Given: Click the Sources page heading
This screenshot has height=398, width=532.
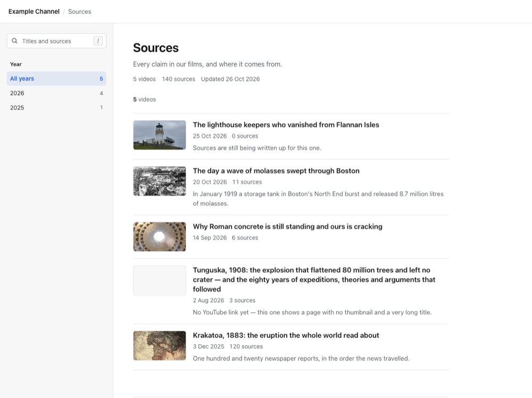Looking at the screenshot, I should point(156,48).
